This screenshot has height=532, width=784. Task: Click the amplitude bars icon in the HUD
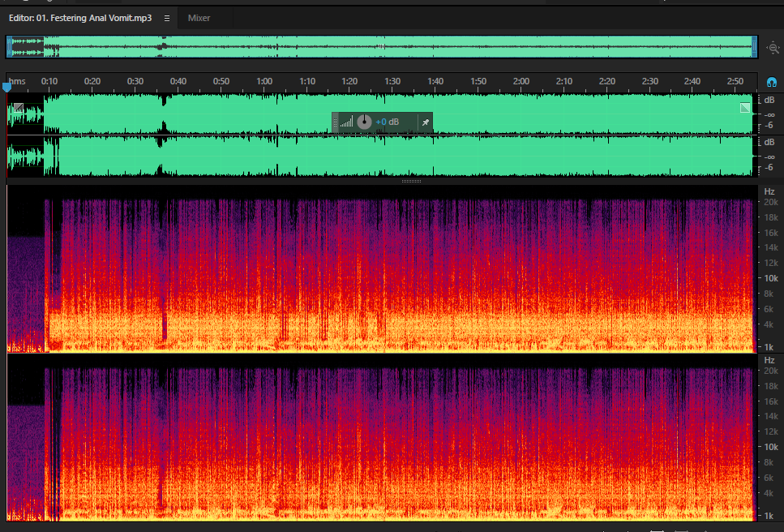coord(347,122)
